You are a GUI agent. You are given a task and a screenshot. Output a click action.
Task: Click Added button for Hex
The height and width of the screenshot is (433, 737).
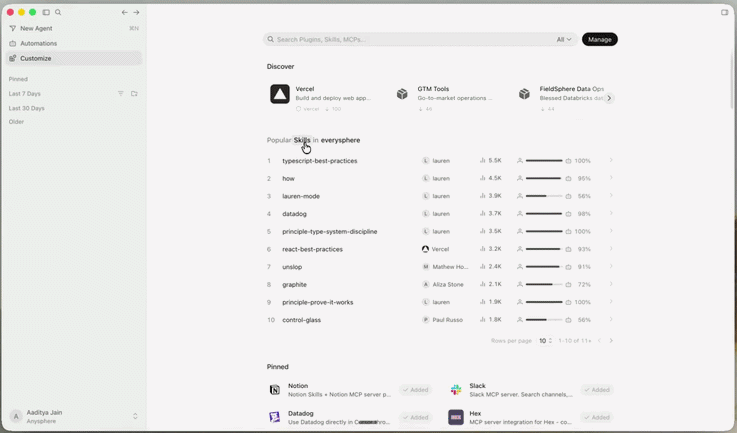(597, 417)
